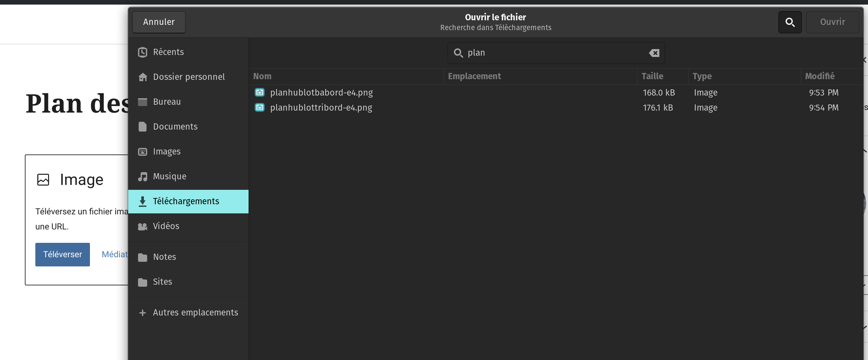Open the Vidéos folder
The height and width of the screenshot is (360, 868).
pyautogui.click(x=188, y=226)
